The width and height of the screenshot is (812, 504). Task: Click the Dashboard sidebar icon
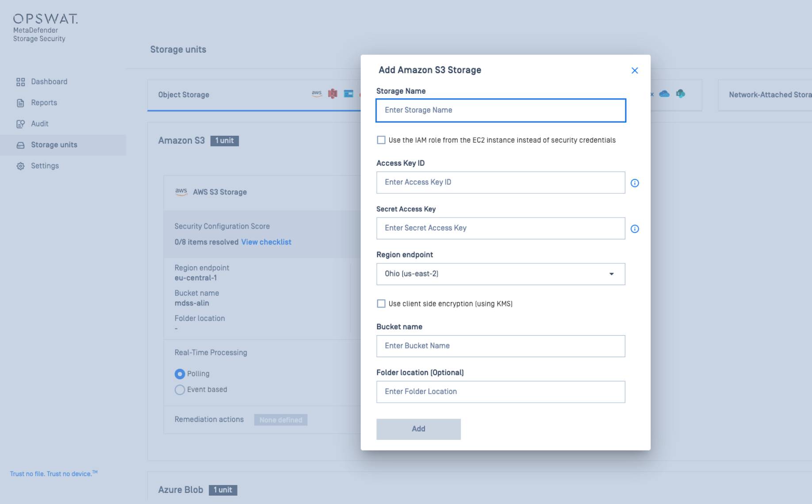[x=20, y=81]
